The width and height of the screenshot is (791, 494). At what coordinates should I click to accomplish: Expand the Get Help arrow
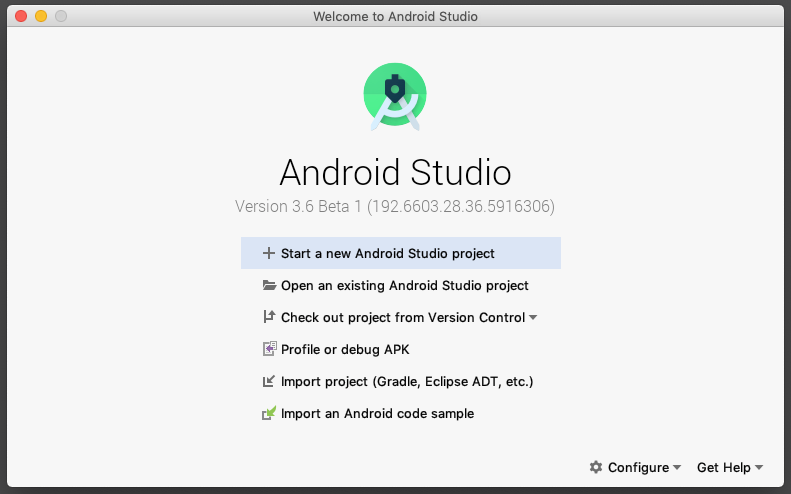(759, 468)
